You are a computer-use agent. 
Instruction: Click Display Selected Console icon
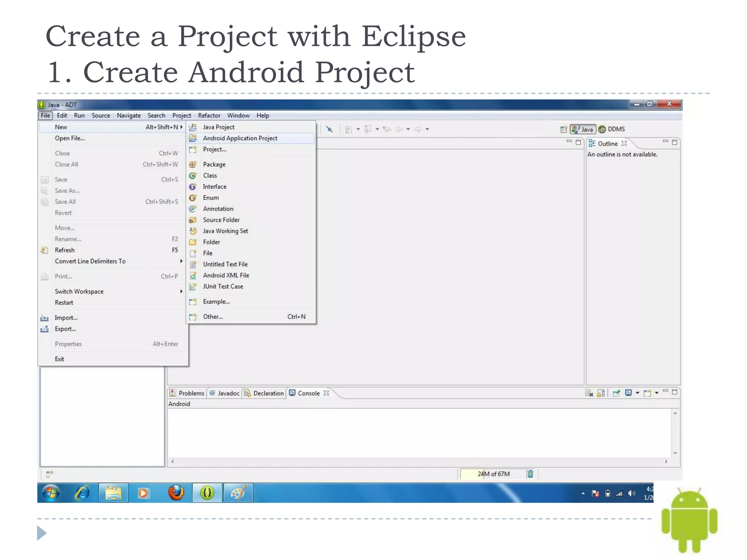click(628, 393)
